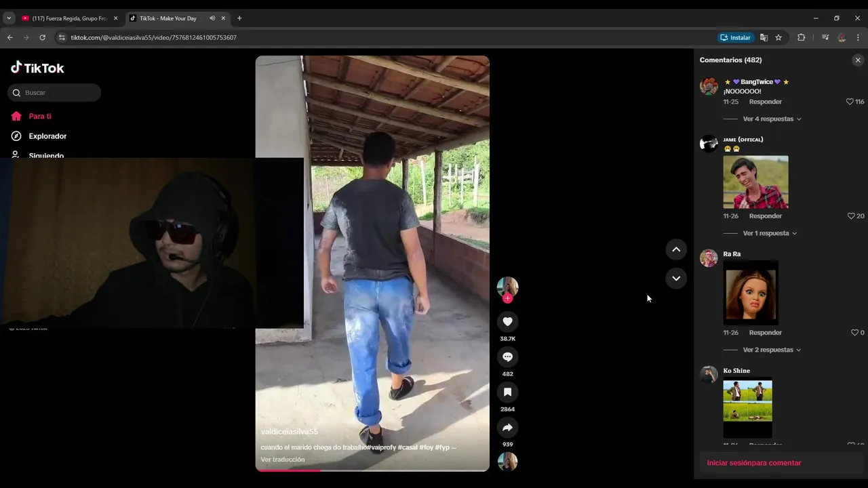The image size is (868, 488).
Task: Close the Fuerza Regida YouTube tab
Action: [115, 18]
